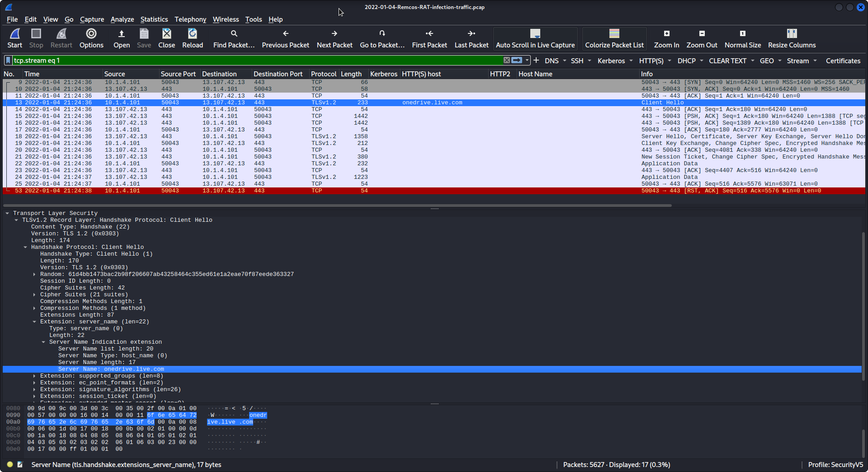Reset to Normal Size icon
This screenshot has height=472, width=868.
pyautogui.click(x=742, y=34)
